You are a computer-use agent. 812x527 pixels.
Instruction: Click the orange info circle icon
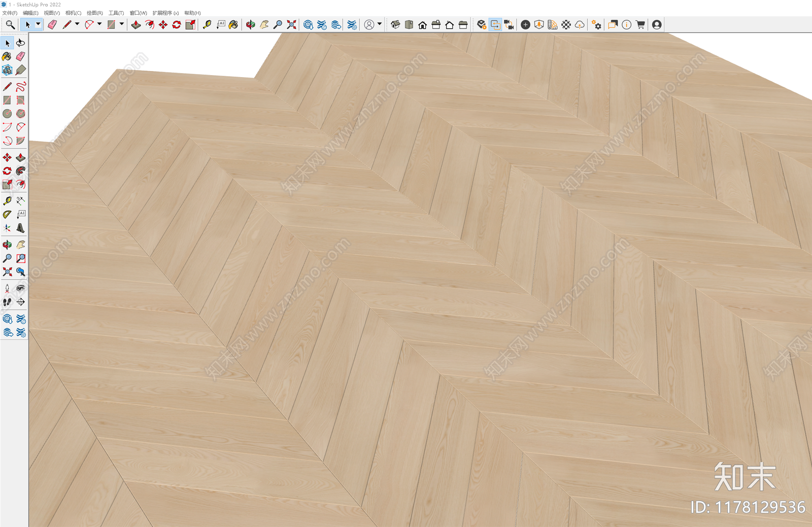point(627,24)
